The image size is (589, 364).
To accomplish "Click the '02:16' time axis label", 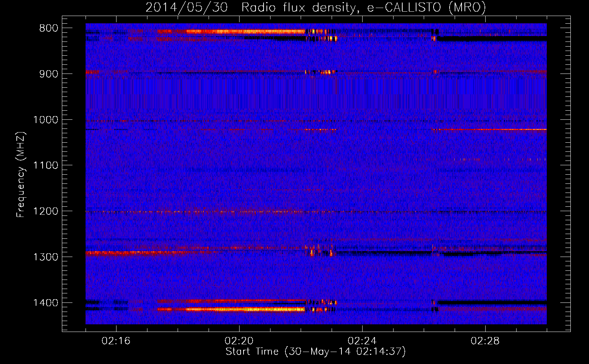I will tap(116, 341).
